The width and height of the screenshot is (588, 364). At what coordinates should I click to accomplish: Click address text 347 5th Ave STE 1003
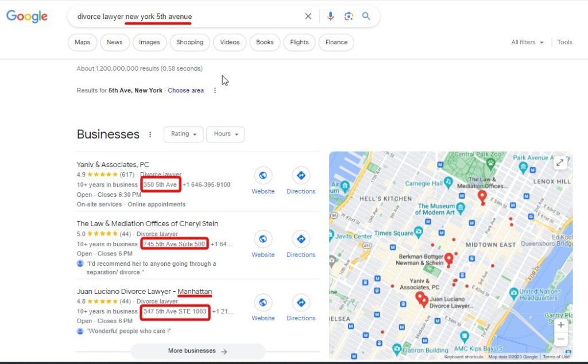(x=175, y=312)
